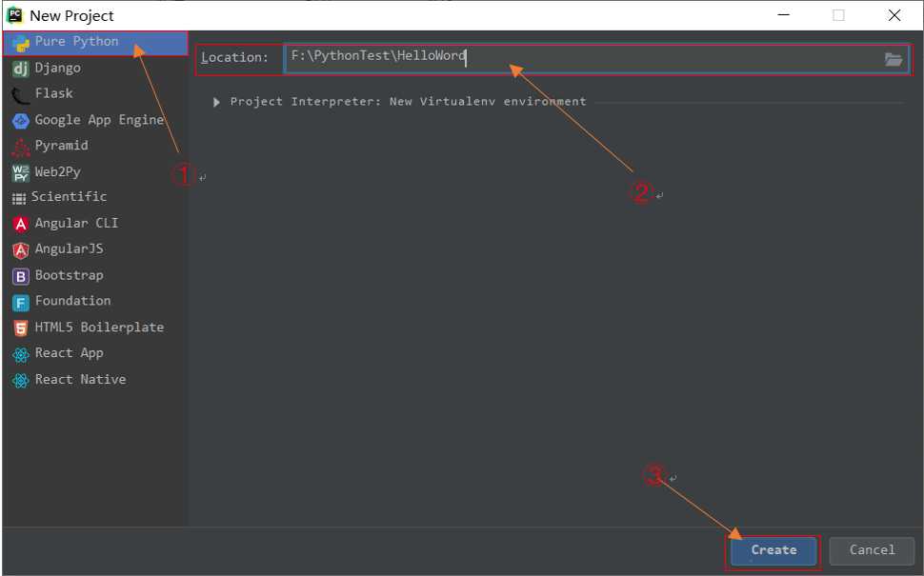This screenshot has width=924, height=576.
Task: Click the Web2Py icon
Action: (x=21, y=172)
